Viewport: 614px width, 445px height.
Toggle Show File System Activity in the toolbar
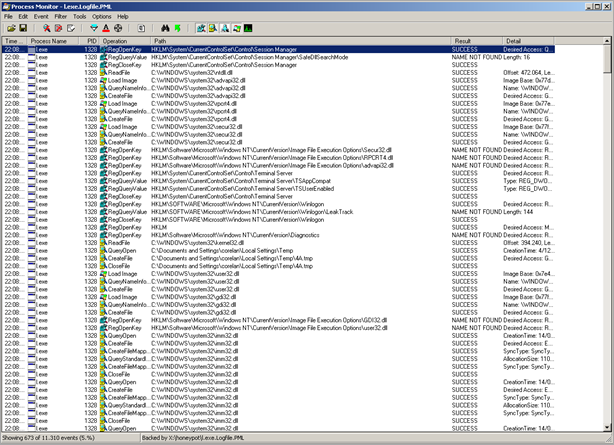(x=213, y=28)
